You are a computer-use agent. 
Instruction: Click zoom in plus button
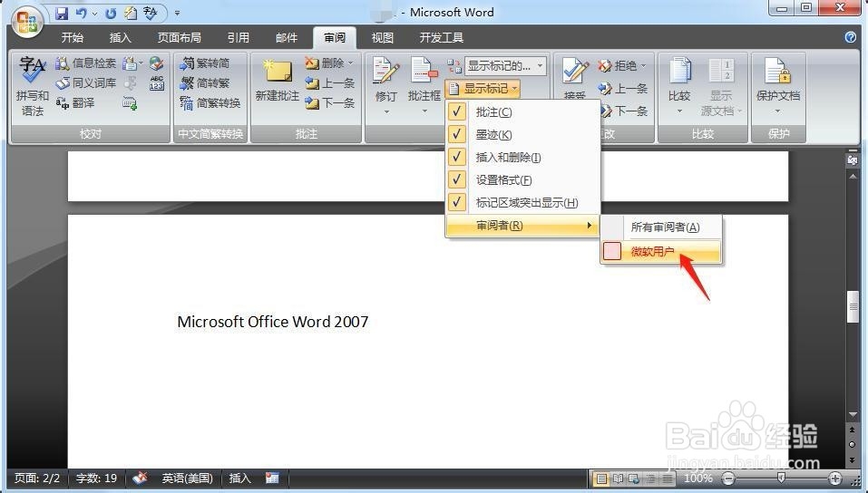[x=834, y=478]
